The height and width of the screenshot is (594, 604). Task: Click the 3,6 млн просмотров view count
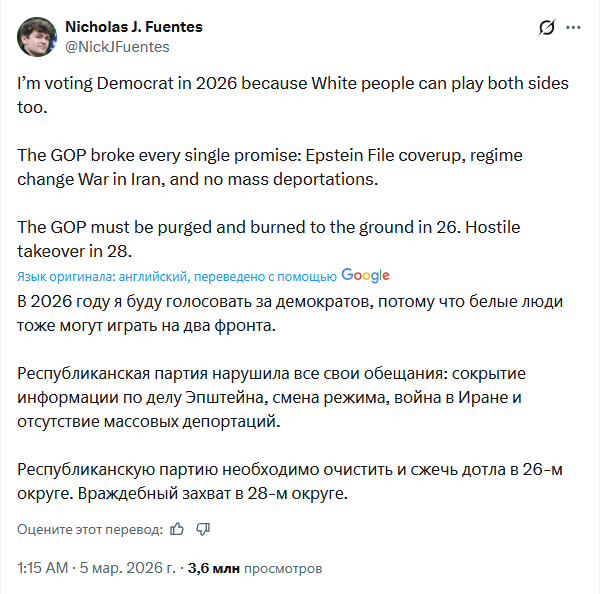click(x=254, y=568)
